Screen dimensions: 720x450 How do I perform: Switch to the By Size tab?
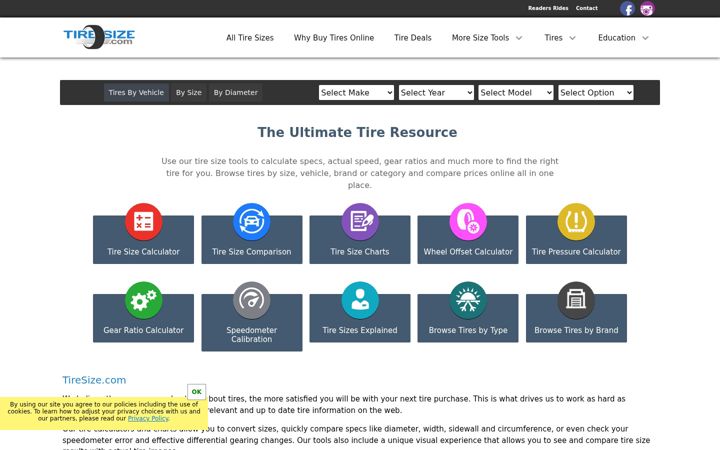(x=189, y=92)
